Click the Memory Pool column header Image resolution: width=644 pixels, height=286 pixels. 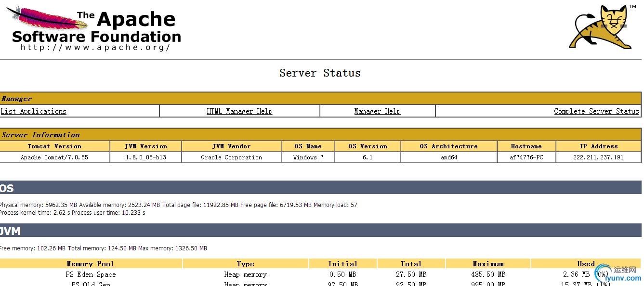click(x=91, y=264)
